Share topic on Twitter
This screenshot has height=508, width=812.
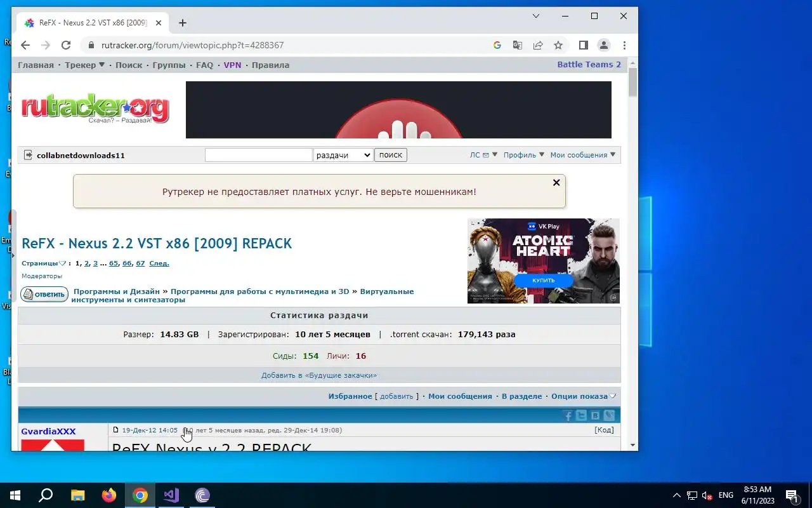(x=582, y=416)
